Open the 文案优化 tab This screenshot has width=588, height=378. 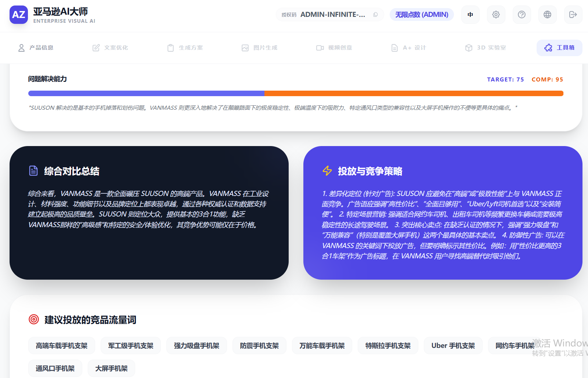pyautogui.click(x=110, y=48)
